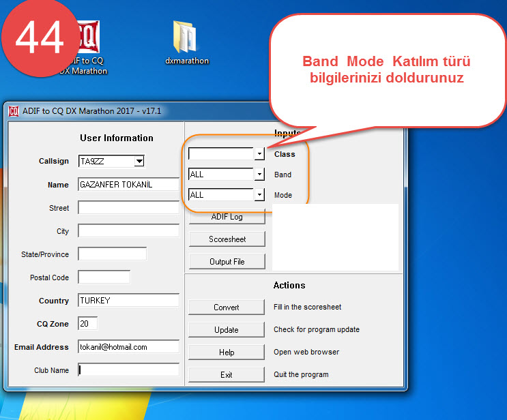Click Update to check for program update
This screenshot has height=420, width=507.
(227, 330)
